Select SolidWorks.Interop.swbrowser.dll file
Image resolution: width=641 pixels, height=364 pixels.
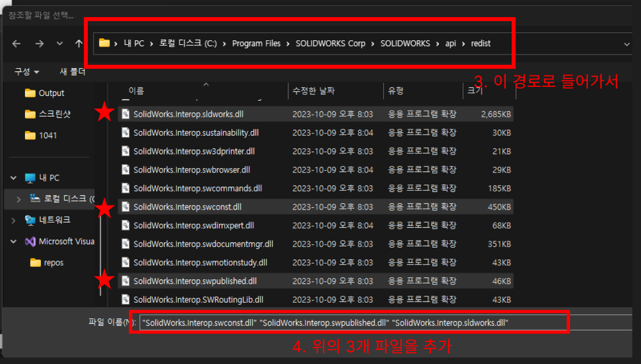click(x=316, y=170)
